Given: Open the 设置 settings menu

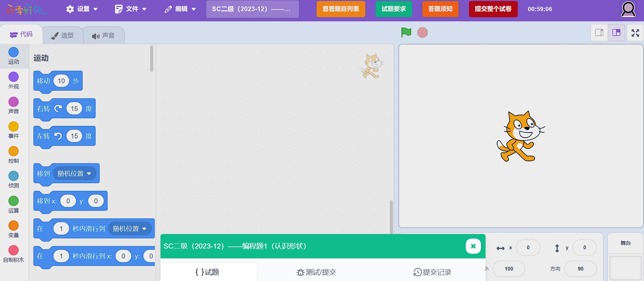Looking at the screenshot, I should click(82, 9).
